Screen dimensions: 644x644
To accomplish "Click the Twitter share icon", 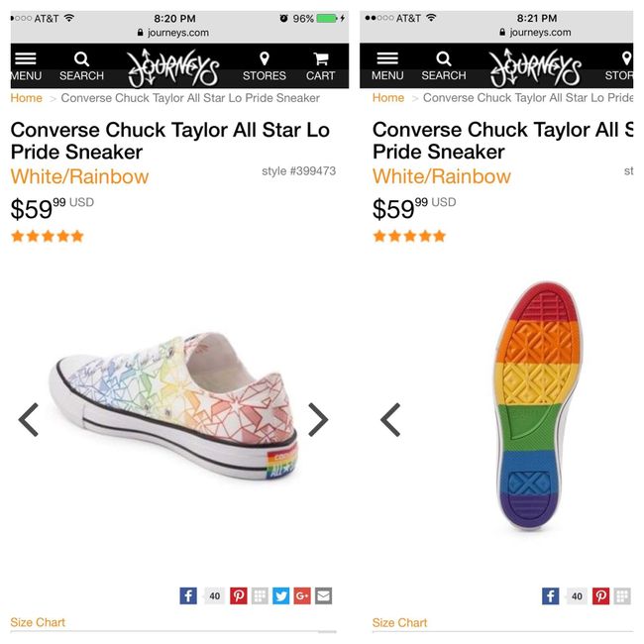I will click(x=281, y=595).
